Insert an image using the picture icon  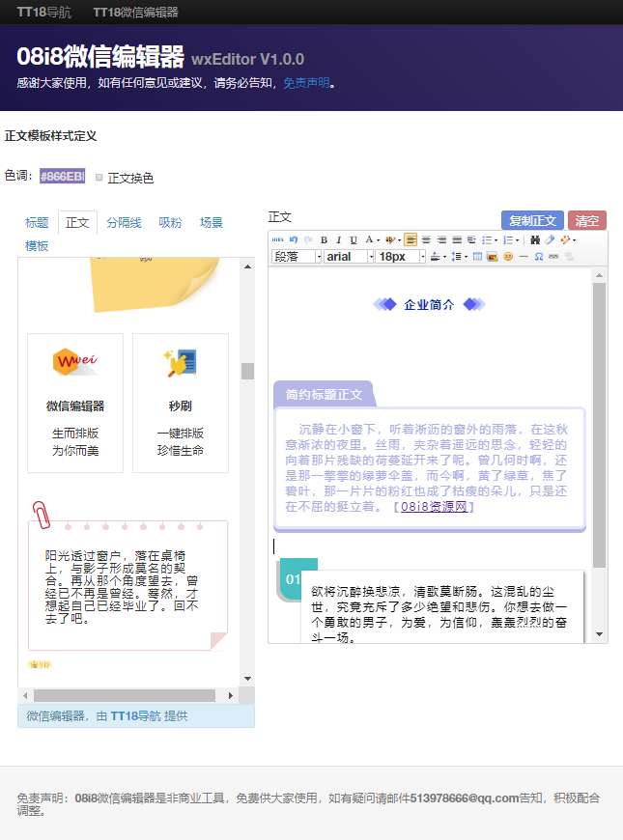(493, 257)
